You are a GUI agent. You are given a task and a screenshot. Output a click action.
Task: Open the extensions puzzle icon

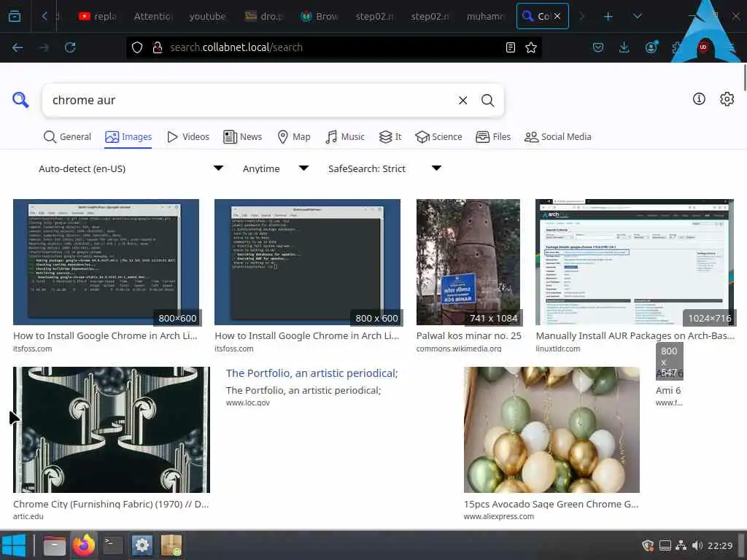[x=676, y=47]
